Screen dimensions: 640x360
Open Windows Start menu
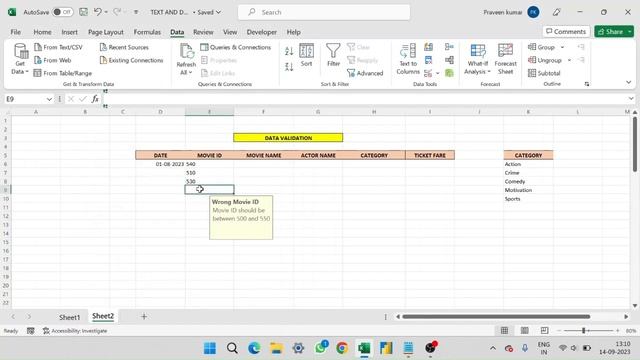(210, 348)
